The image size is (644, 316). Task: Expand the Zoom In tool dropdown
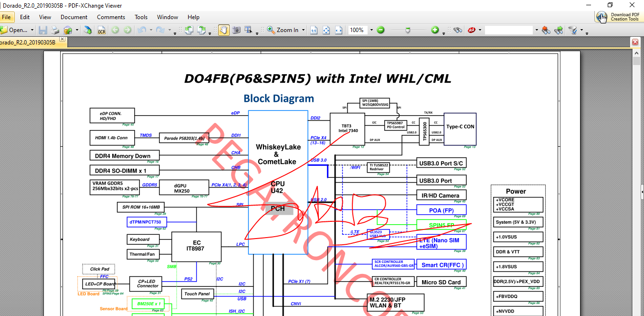click(303, 30)
